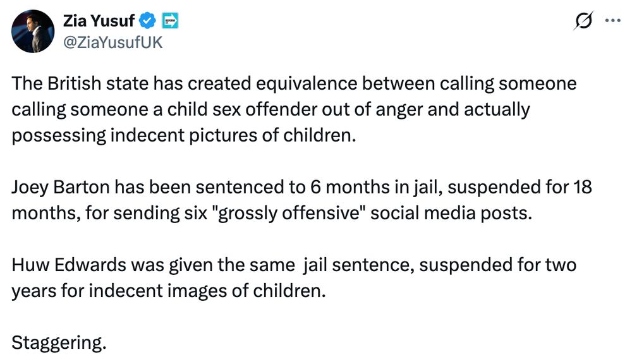Click the Zia Yusuf display name
The width and height of the screenshot is (632, 364).
(98, 21)
